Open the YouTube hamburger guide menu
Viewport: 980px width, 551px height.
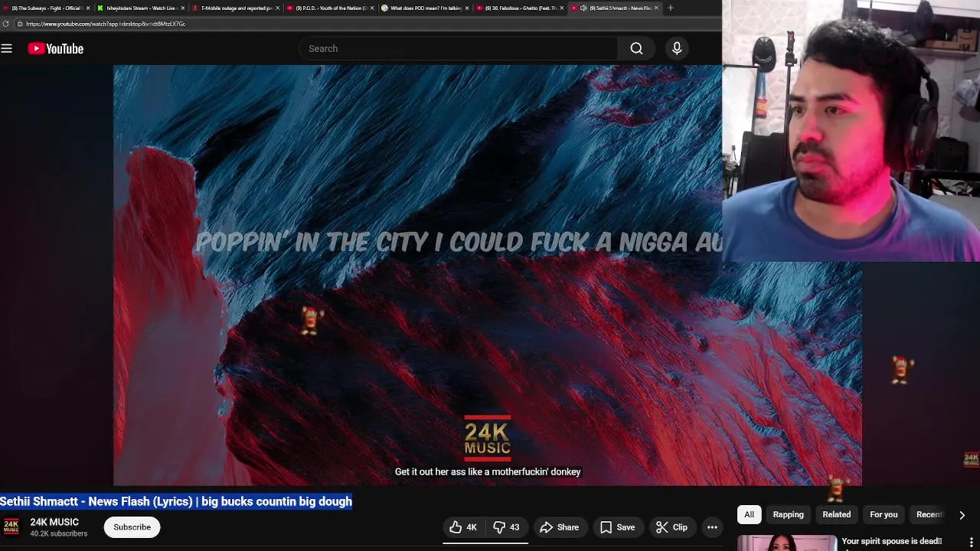coord(7,48)
